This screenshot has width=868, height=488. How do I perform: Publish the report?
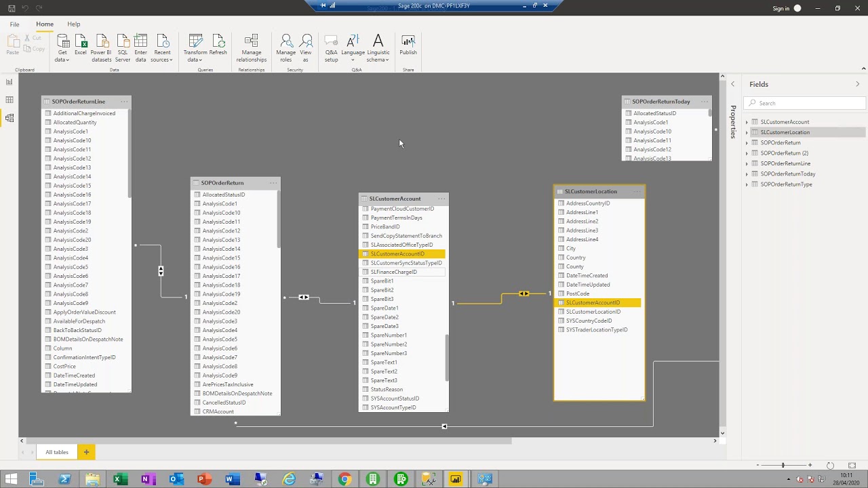(408, 45)
